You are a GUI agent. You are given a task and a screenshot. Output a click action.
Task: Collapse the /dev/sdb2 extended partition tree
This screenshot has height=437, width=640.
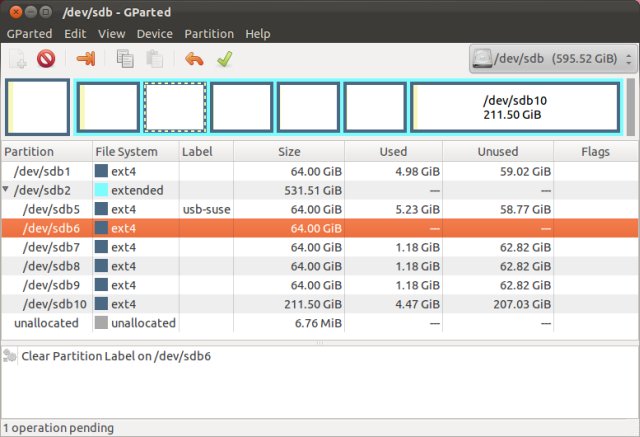(9, 189)
